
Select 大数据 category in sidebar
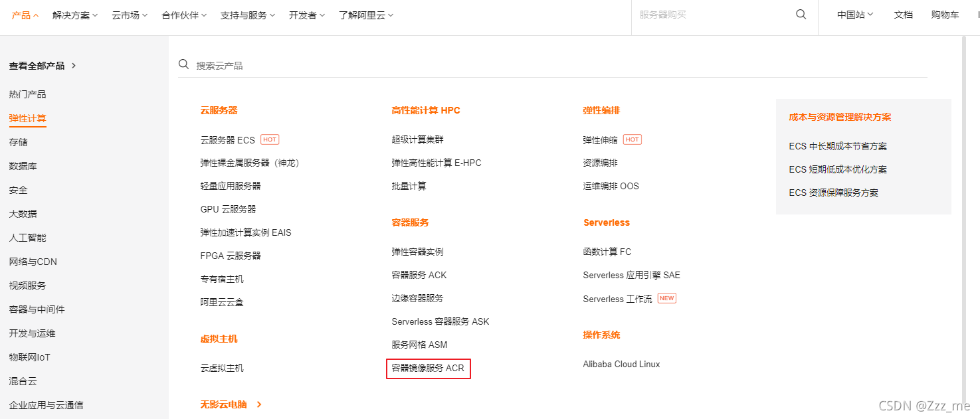click(x=23, y=214)
